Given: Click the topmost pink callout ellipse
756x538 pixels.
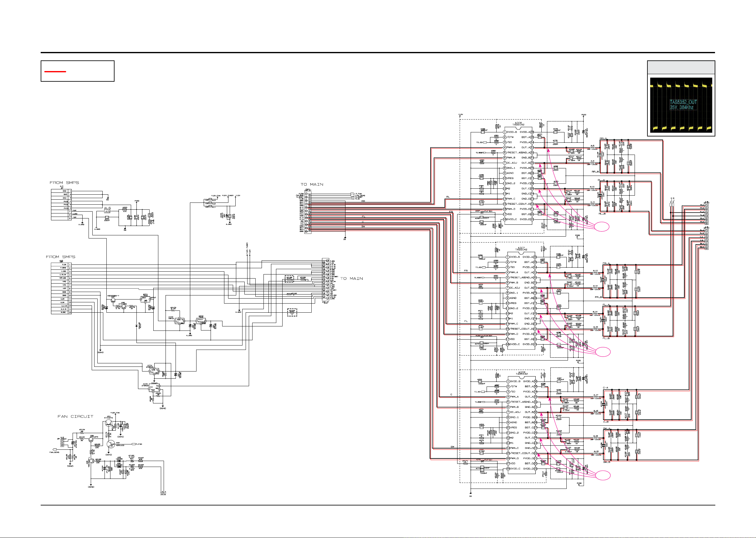Looking at the screenshot, I should 602,227.
